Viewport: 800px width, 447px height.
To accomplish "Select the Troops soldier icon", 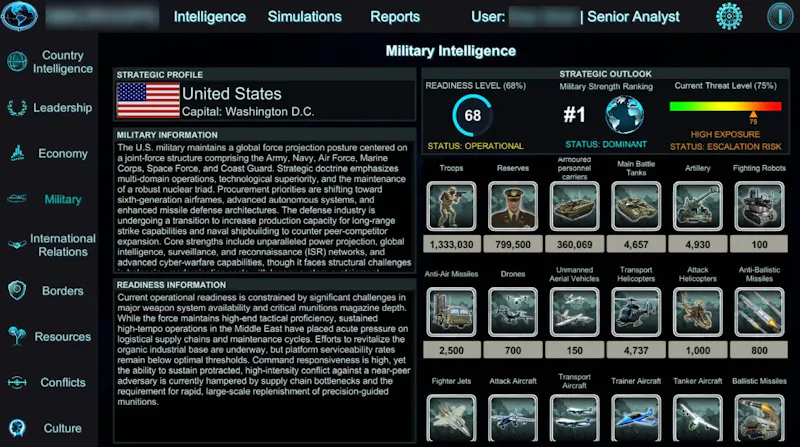I will coord(452,206).
